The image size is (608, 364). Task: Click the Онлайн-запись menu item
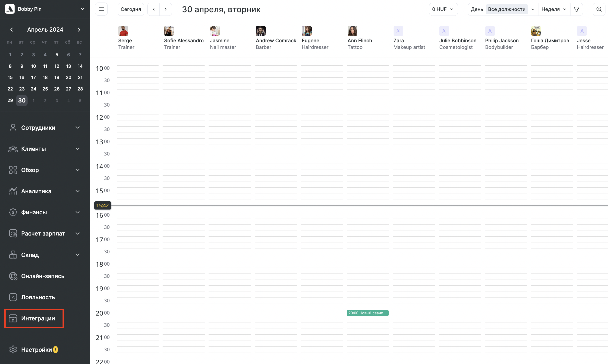point(43,276)
